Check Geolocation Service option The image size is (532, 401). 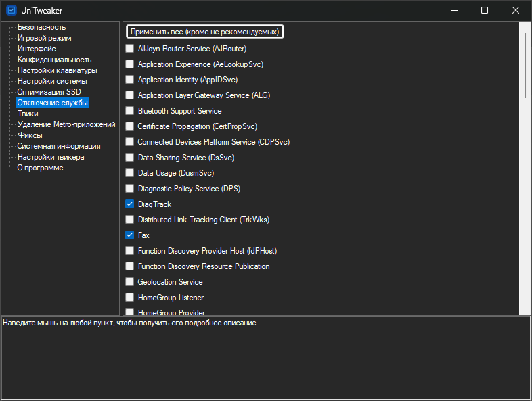coord(130,282)
